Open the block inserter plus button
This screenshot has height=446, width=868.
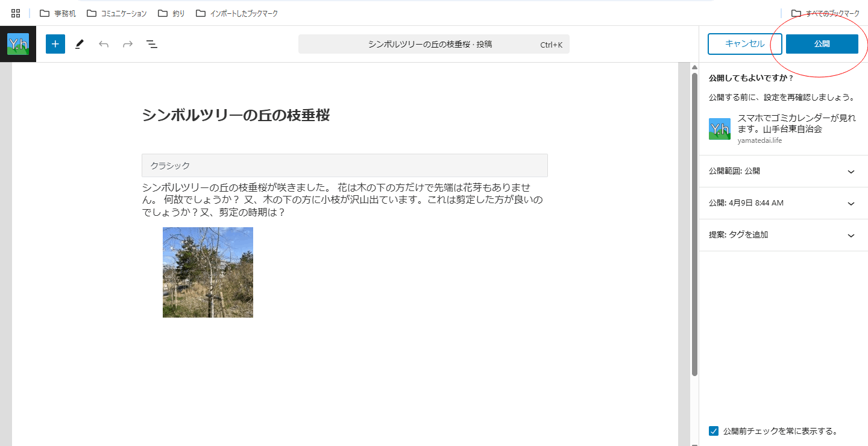pos(55,44)
